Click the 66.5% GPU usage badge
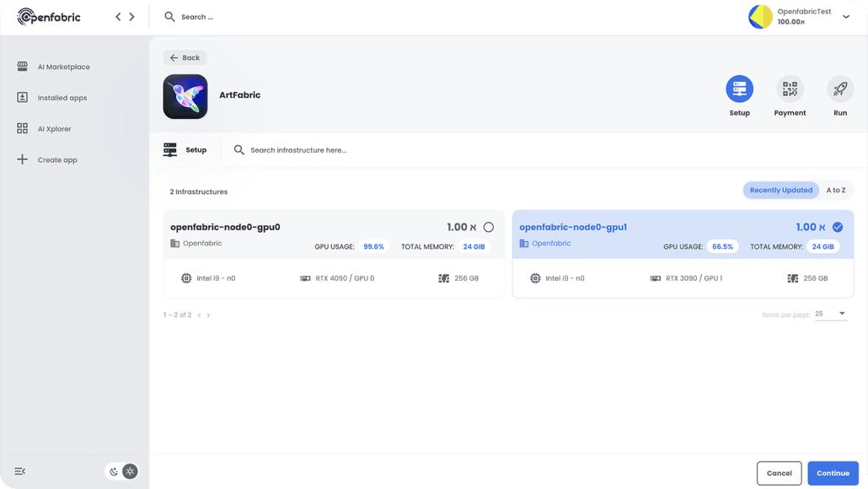The height and width of the screenshot is (489, 868). click(x=722, y=246)
